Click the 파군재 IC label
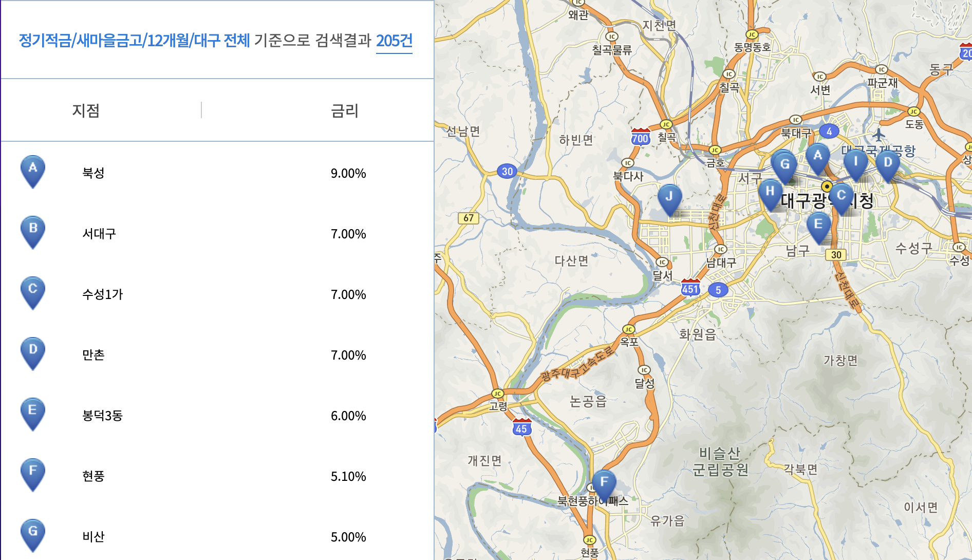 point(883,83)
